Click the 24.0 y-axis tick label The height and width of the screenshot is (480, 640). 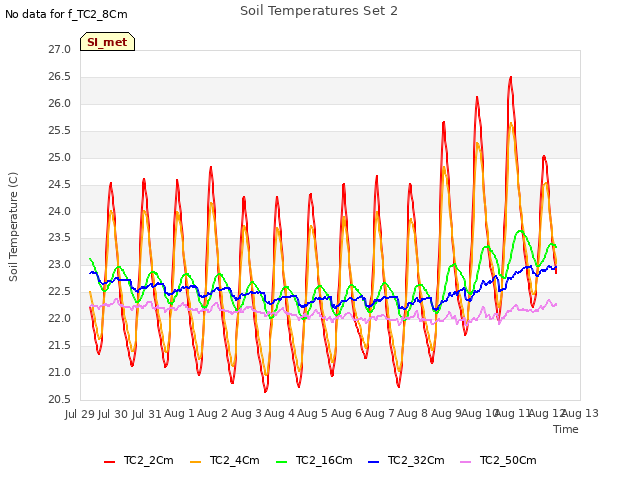tap(60, 211)
